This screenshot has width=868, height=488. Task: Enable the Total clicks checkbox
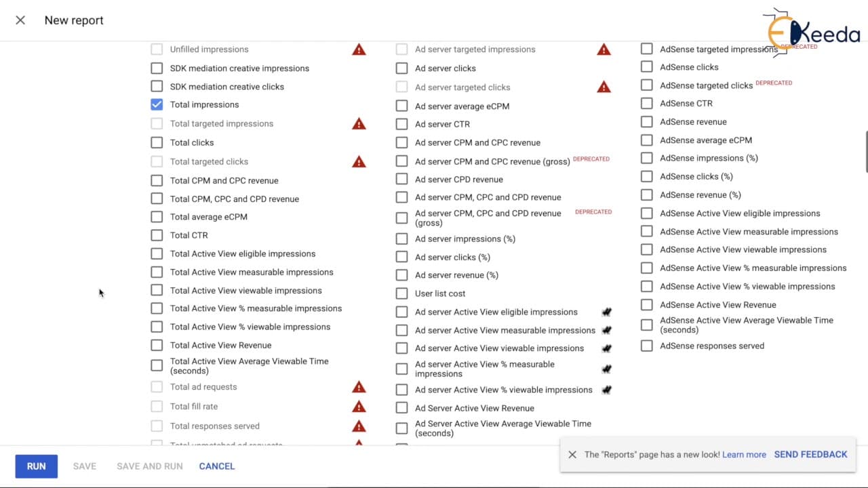click(x=157, y=142)
